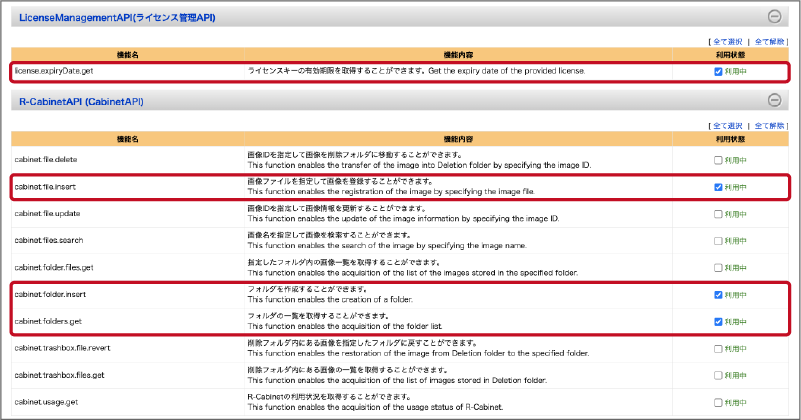Click the 'creation of a folder' description text
The height and width of the screenshot is (420, 801).
pos(330,299)
